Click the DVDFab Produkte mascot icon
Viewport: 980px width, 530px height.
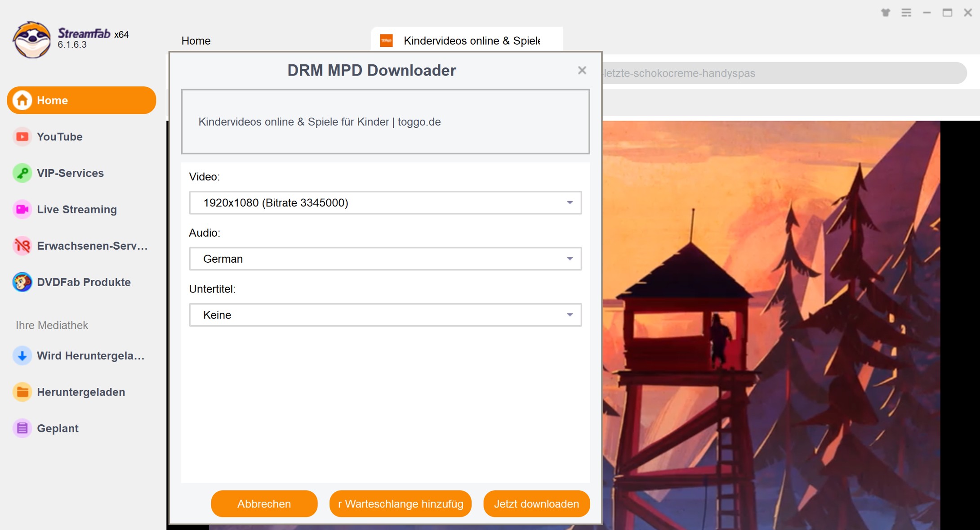tap(22, 283)
